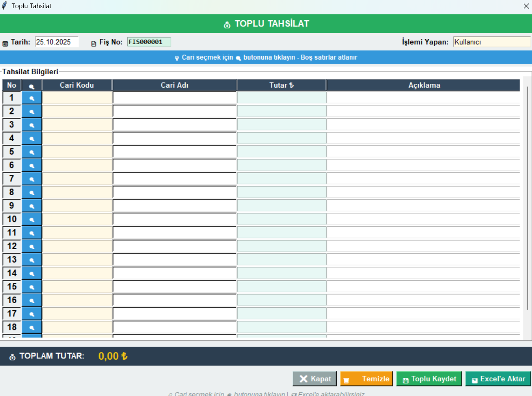The width and height of the screenshot is (532, 396).
Task: Click the Açıklama cell in row 6
Action: [423, 165]
